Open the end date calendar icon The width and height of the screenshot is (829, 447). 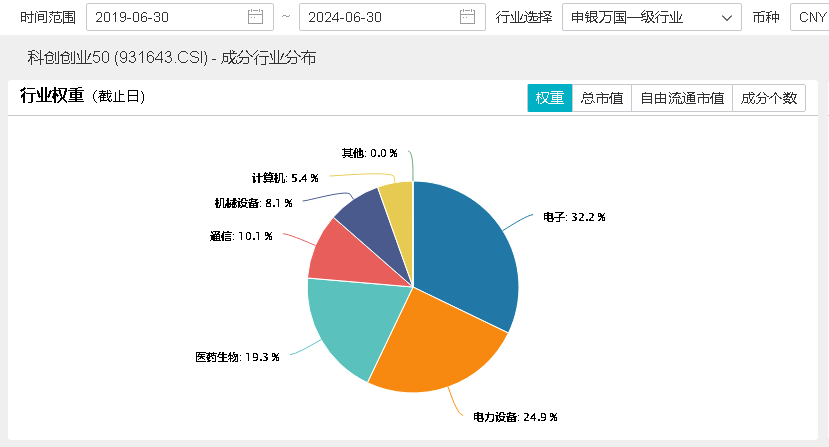coord(467,17)
